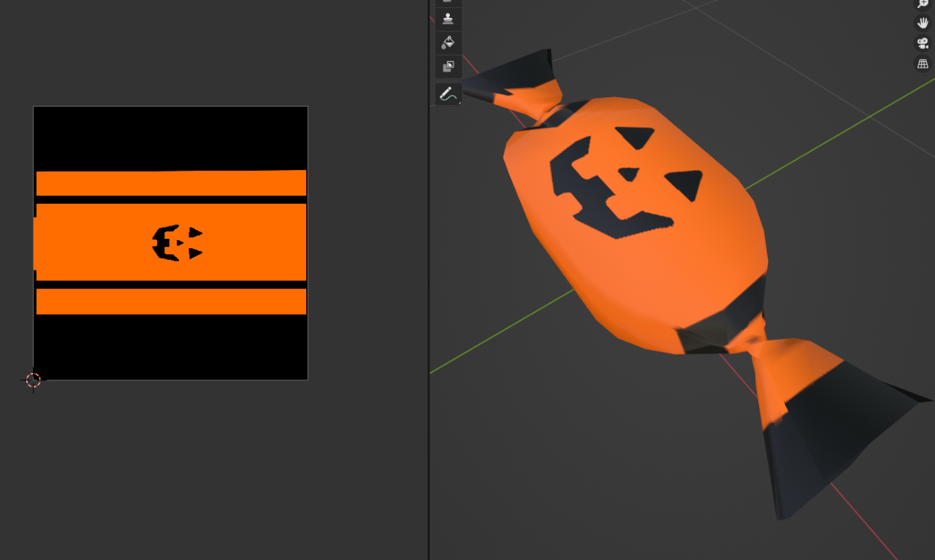Click the pumpkin face on the flat texture
This screenshot has height=560, width=935.
176,242
